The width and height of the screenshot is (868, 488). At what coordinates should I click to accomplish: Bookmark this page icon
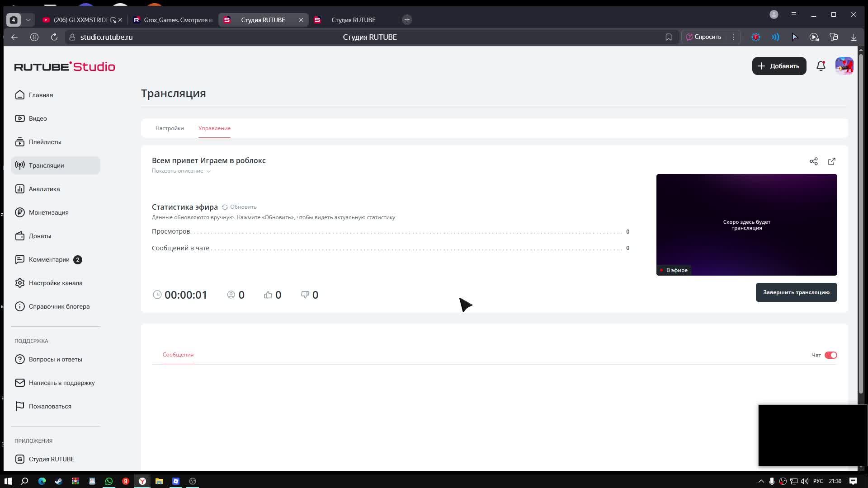point(669,37)
